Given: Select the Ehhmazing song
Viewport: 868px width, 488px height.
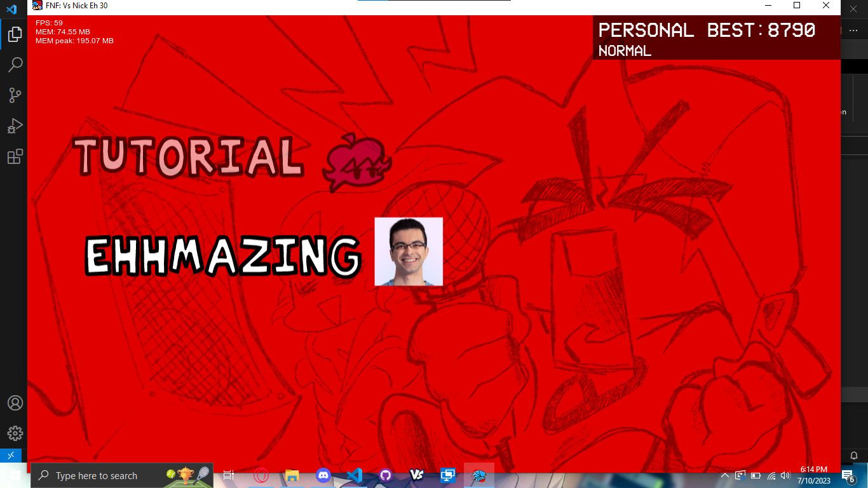Looking at the screenshot, I should click(222, 255).
